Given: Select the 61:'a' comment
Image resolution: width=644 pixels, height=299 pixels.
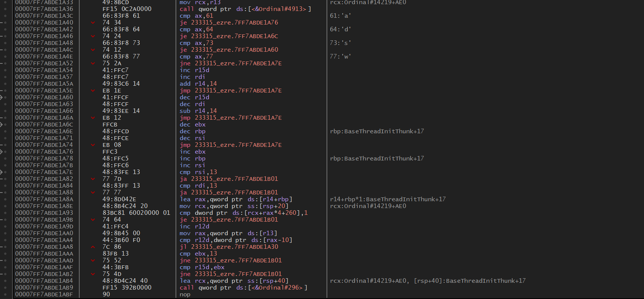Looking at the screenshot, I should pyautogui.click(x=340, y=16).
